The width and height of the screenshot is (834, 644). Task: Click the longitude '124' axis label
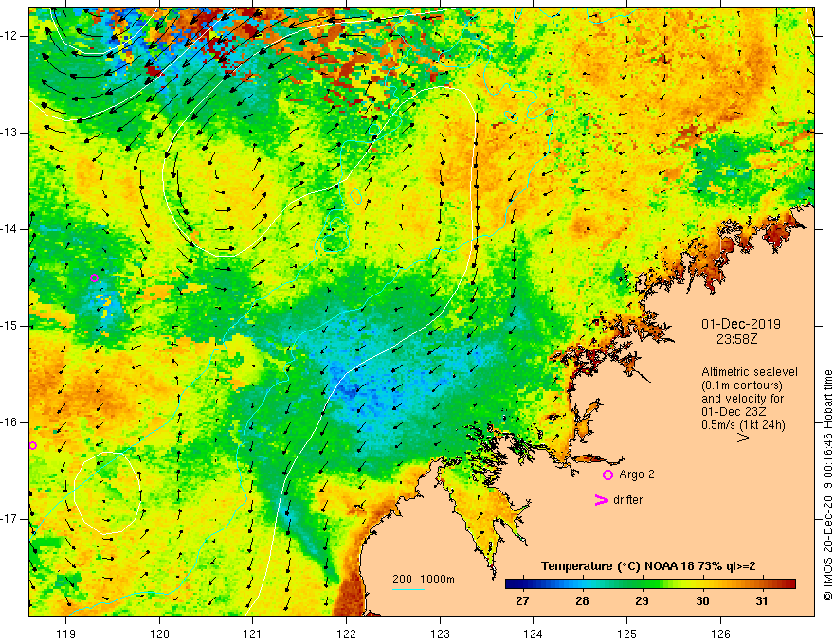point(533,634)
